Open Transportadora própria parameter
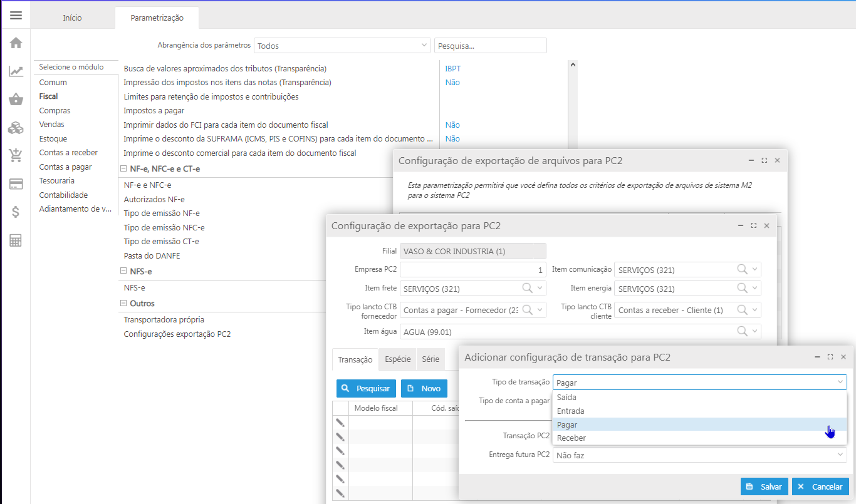The width and height of the screenshot is (856, 504). [164, 320]
